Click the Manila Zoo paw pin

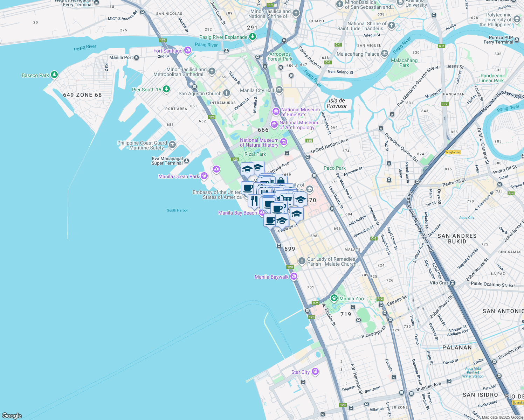pos(334,298)
